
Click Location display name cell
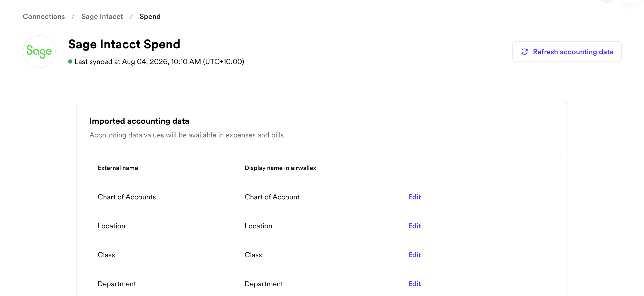(258, 226)
